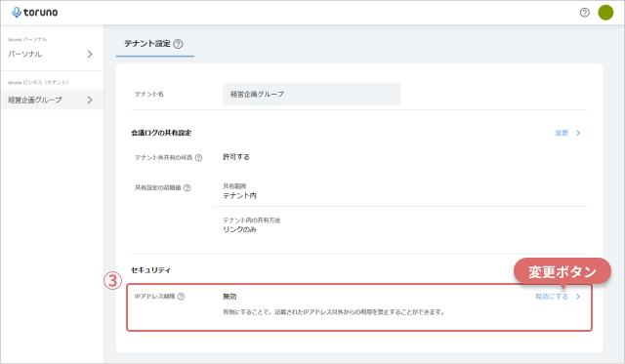Click the テナント内 sharing scope value
Screen dimensions: 625x364
click(239, 195)
